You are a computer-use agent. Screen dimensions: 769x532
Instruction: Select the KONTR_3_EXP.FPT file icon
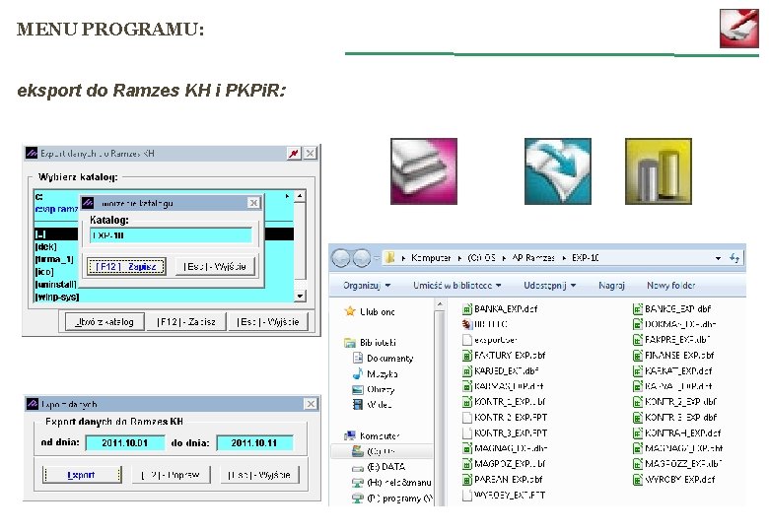(x=467, y=433)
